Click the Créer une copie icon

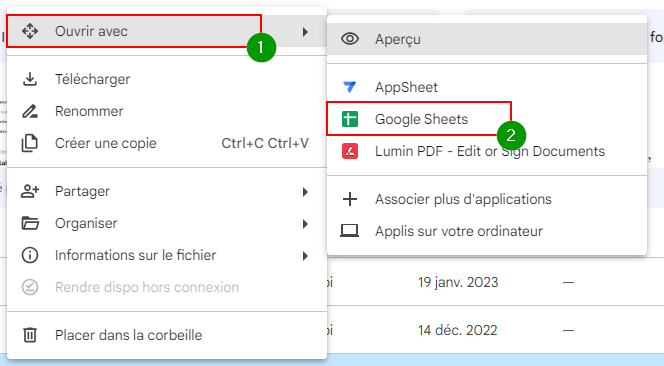point(30,143)
